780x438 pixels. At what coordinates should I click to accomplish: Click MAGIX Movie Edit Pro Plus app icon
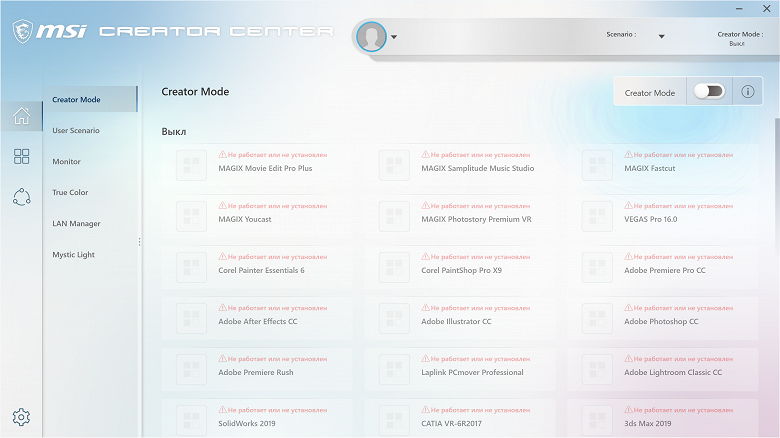192,165
